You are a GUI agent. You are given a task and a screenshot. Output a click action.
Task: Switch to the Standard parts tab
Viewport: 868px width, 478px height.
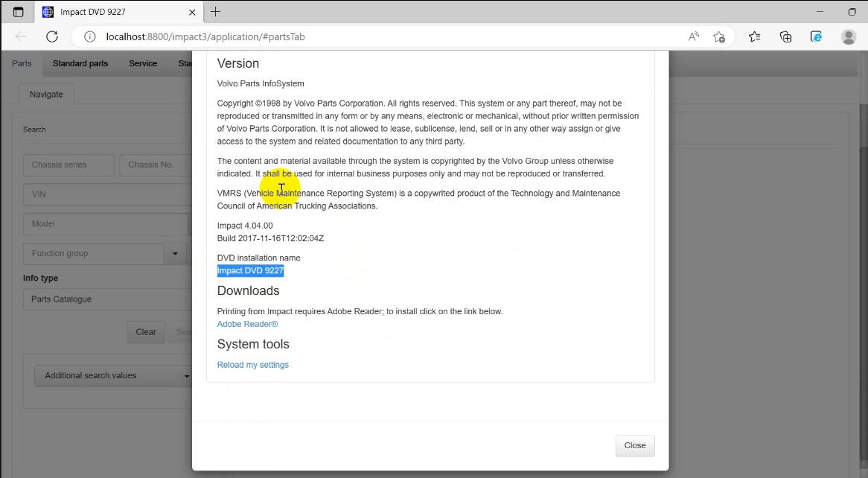click(x=80, y=63)
